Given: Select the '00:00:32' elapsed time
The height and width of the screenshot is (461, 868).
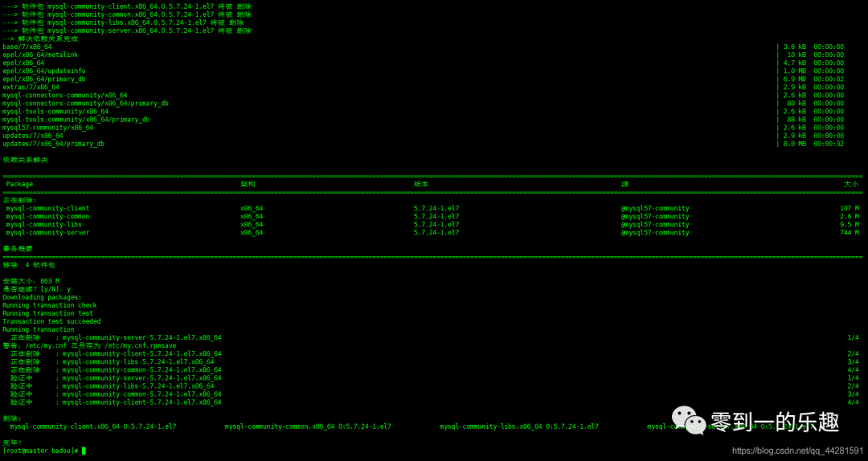Looking at the screenshot, I should [829, 144].
